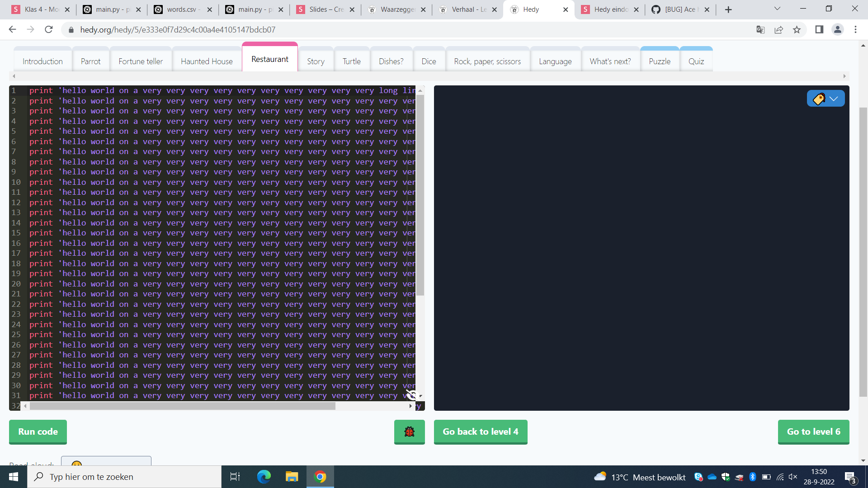
Task: Toggle the browser side panel icon
Action: [819, 30]
